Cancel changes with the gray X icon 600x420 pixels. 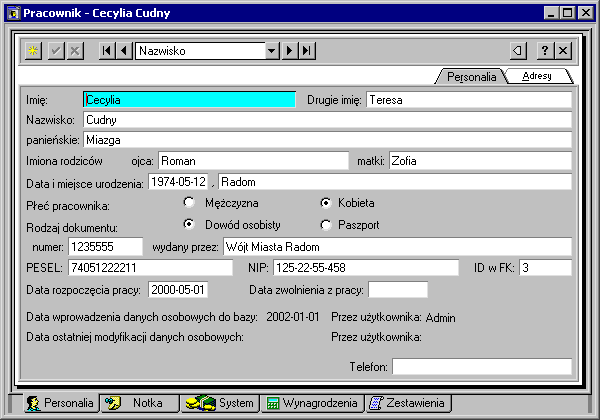[75, 50]
